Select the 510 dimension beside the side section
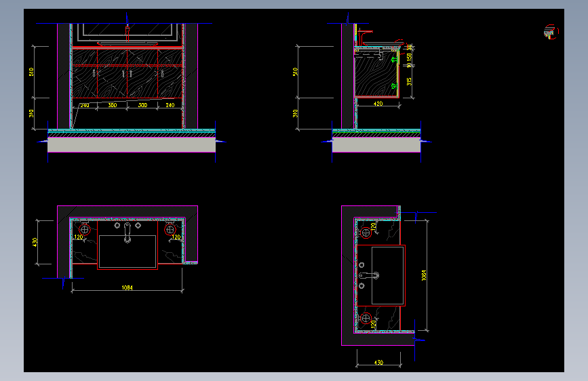The image size is (588, 381). click(296, 72)
